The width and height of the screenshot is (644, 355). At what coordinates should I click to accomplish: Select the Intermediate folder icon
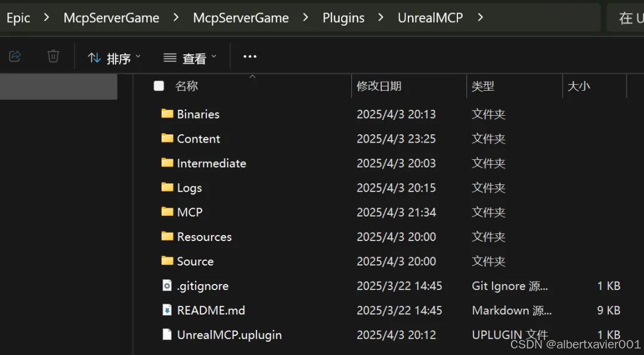pyautogui.click(x=167, y=163)
